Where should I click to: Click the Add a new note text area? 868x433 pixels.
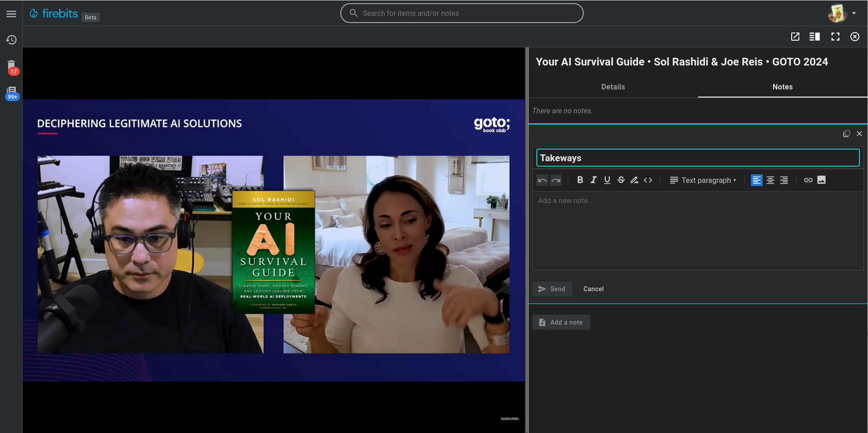coord(698,231)
